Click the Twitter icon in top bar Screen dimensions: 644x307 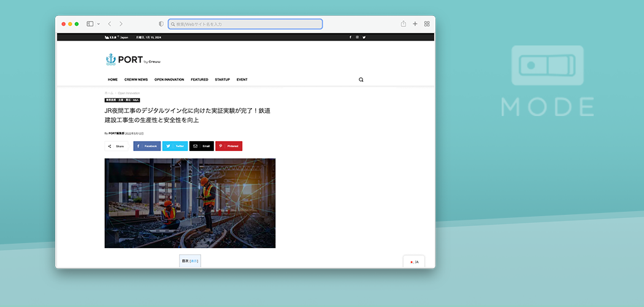coord(364,37)
